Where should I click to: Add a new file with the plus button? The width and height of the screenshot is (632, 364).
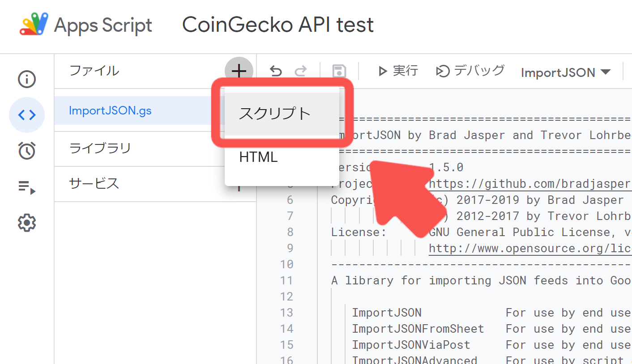pyautogui.click(x=239, y=71)
